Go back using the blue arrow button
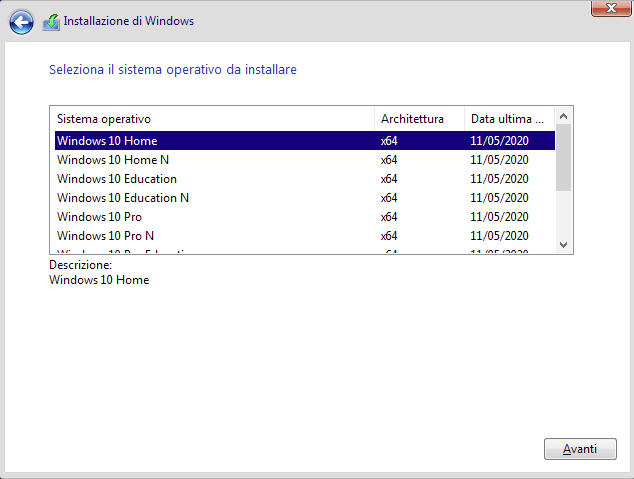The image size is (634, 479). coord(21,22)
